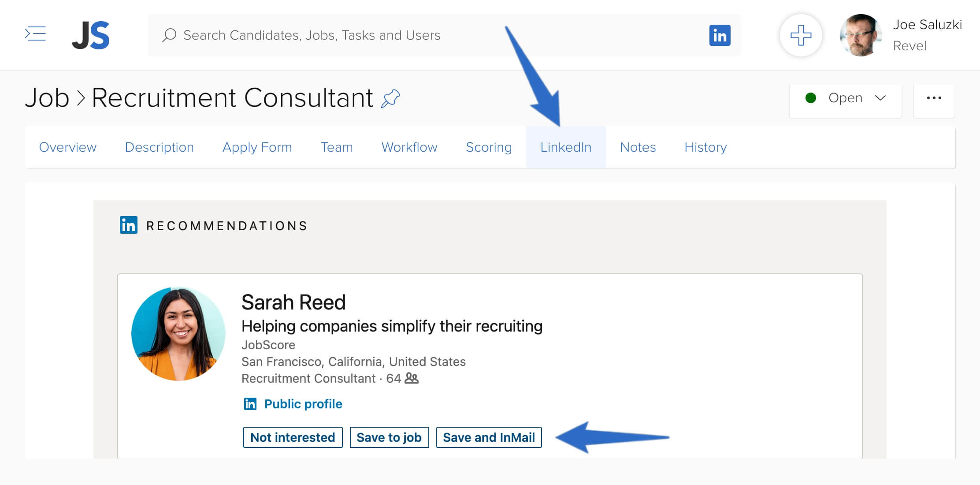Click the Save to job button
This screenshot has width=980, height=485.
point(389,437)
